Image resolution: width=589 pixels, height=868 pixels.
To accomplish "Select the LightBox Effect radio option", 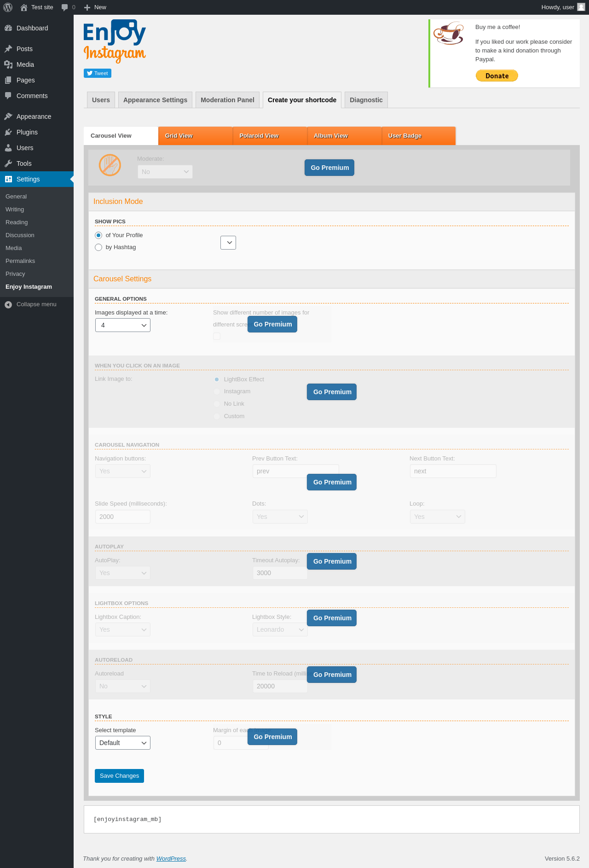I will click(x=217, y=379).
